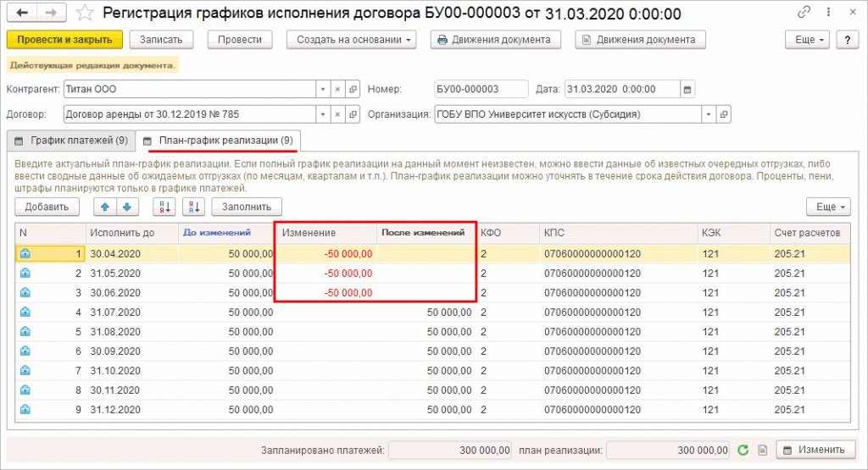
Task: Expand the Организация dropdown list
Action: point(706,114)
